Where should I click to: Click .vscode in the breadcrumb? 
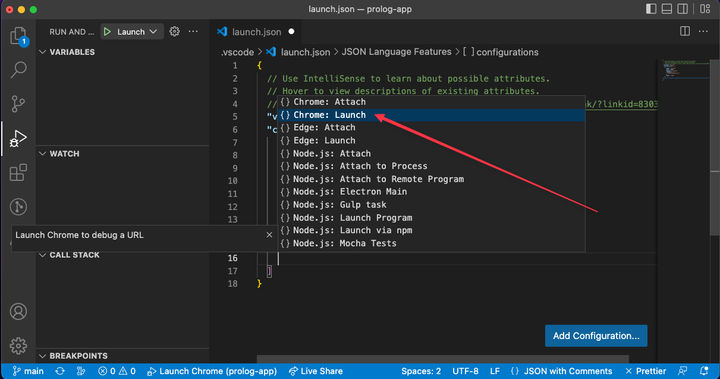pos(237,52)
